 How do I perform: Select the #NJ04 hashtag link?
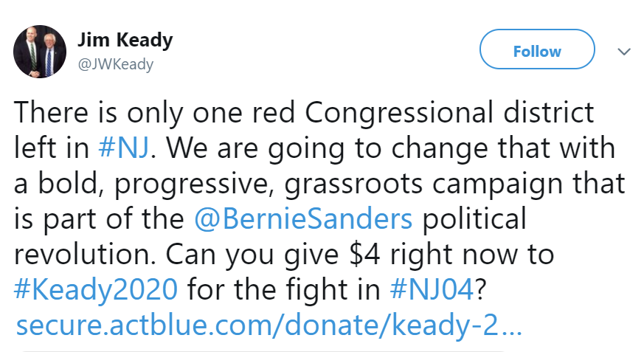[x=432, y=289]
